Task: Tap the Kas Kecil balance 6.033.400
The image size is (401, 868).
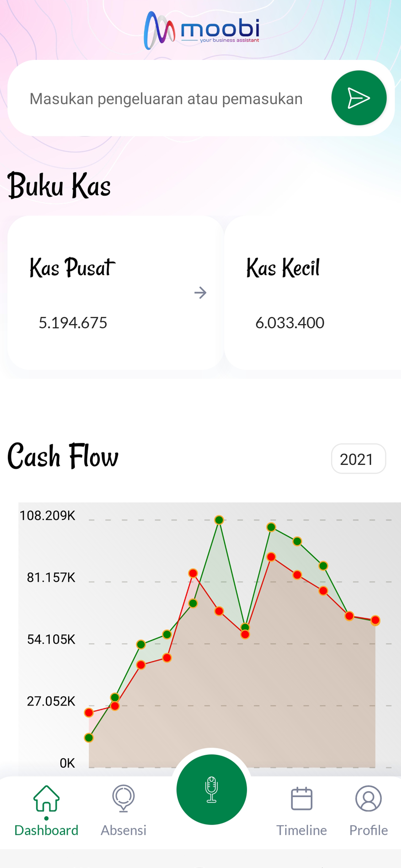Action: 290,323
